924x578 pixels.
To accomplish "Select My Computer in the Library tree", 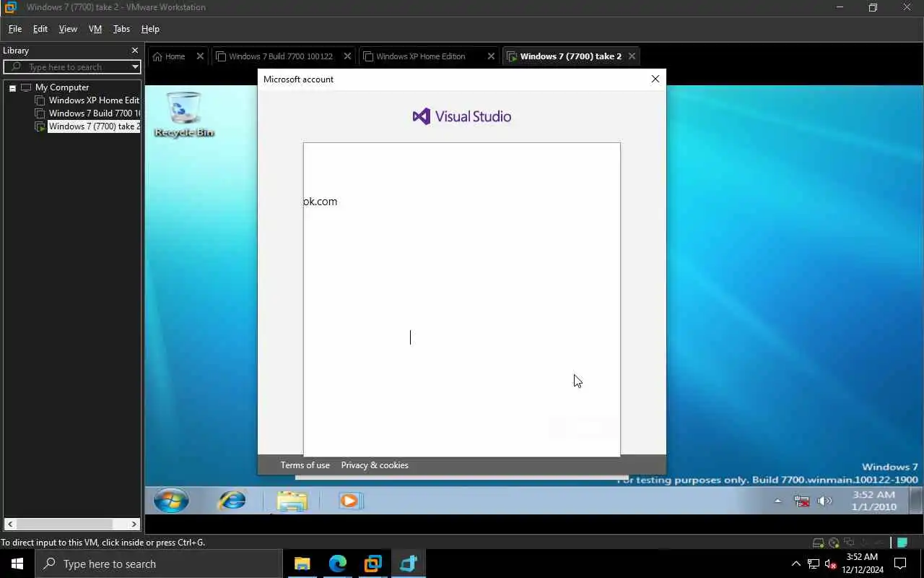I will tap(62, 87).
